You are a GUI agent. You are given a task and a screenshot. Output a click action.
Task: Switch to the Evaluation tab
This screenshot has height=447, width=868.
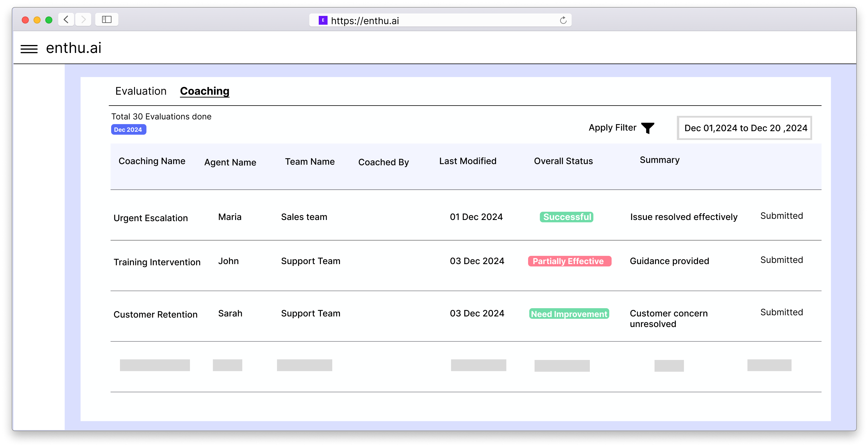141,91
